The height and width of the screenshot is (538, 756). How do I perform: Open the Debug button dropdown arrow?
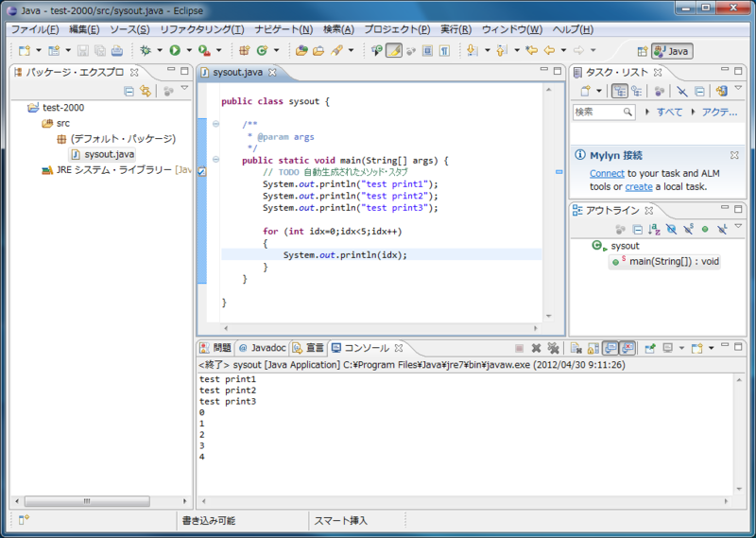click(160, 50)
